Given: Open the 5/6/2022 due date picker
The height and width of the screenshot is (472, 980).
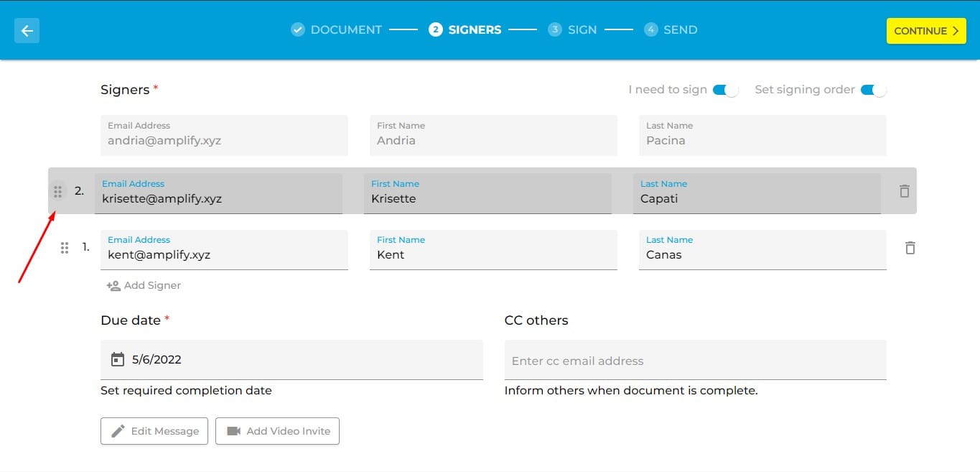Looking at the screenshot, I should pos(291,359).
